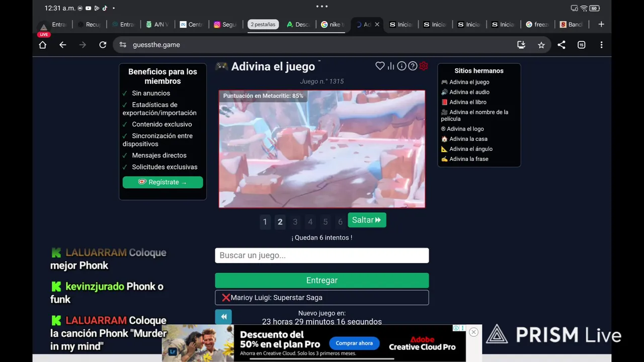
Task: Open the info circle icon
Action: 401,66
